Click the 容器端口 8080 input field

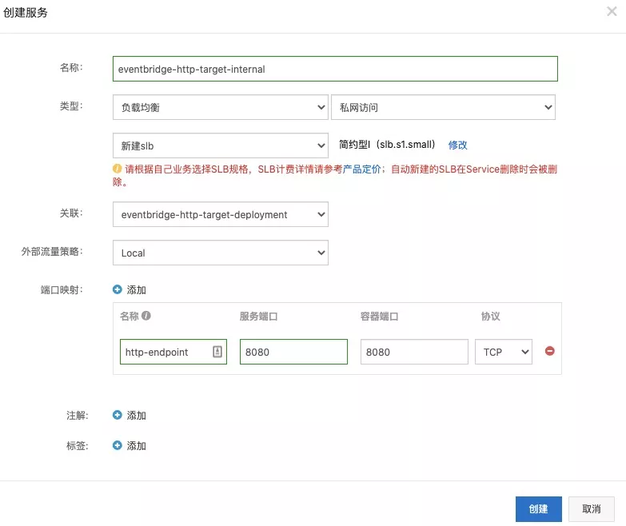pyautogui.click(x=414, y=352)
